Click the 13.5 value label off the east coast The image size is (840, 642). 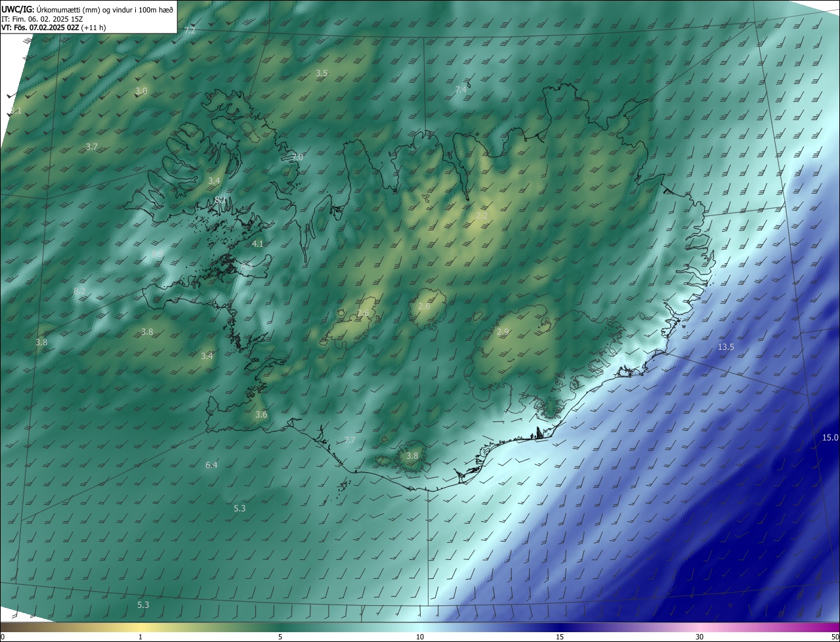click(x=726, y=347)
